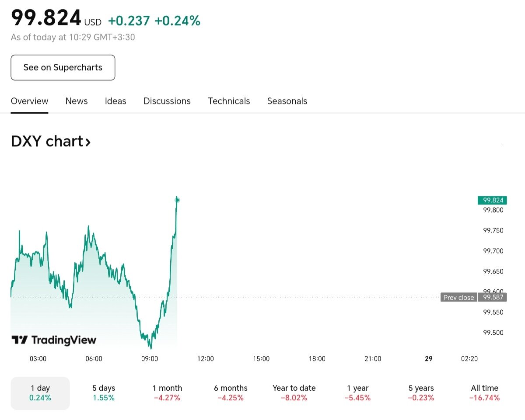The height and width of the screenshot is (420, 525).
Task: Pick the 5 years range
Action: tap(421, 393)
